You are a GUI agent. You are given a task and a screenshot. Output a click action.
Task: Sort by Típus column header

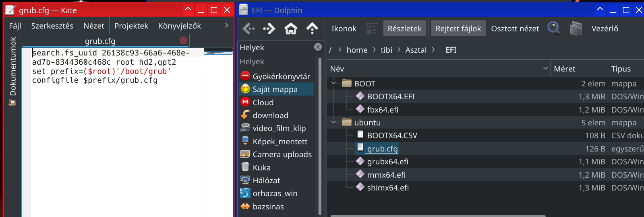[626, 68]
